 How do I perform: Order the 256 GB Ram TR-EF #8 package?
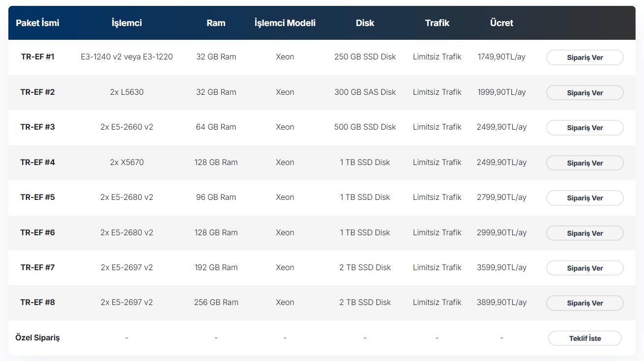point(585,303)
